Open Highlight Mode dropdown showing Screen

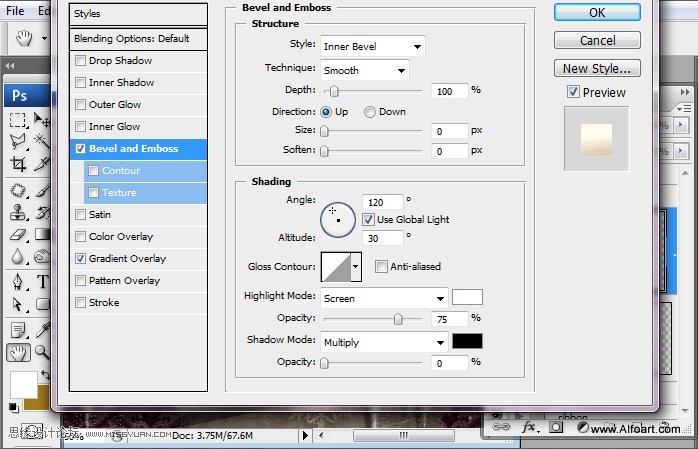[384, 298]
